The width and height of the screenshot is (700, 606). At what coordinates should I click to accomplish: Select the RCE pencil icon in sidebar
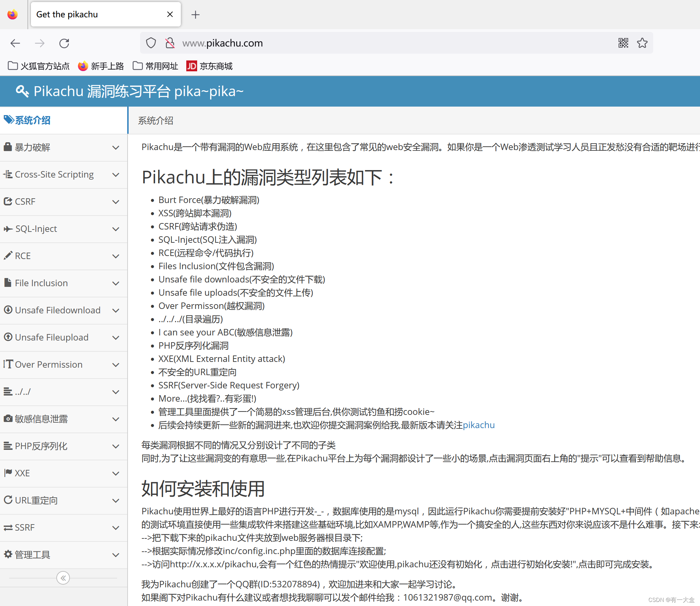point(8,255)
